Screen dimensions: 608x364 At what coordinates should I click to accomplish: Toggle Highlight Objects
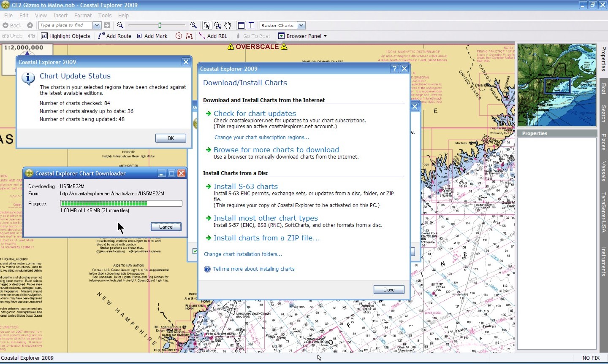(x=65, y=36)
